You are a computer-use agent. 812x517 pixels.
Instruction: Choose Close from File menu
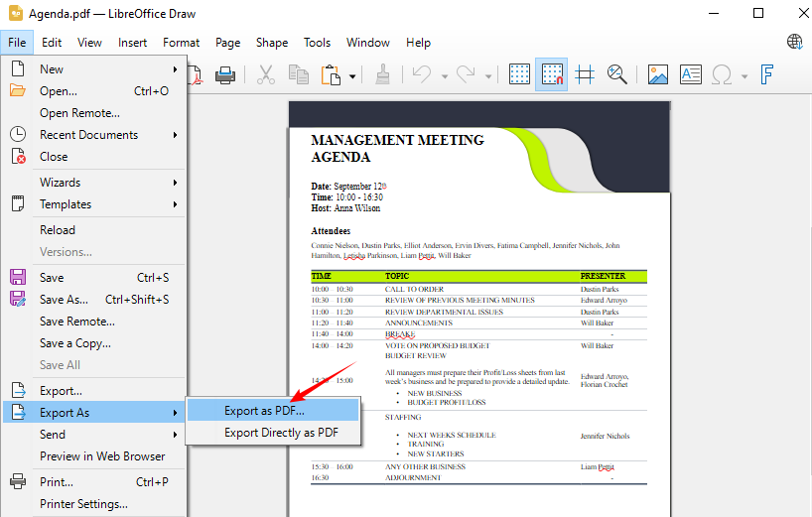pyautogui.click(x=93, y=156)
